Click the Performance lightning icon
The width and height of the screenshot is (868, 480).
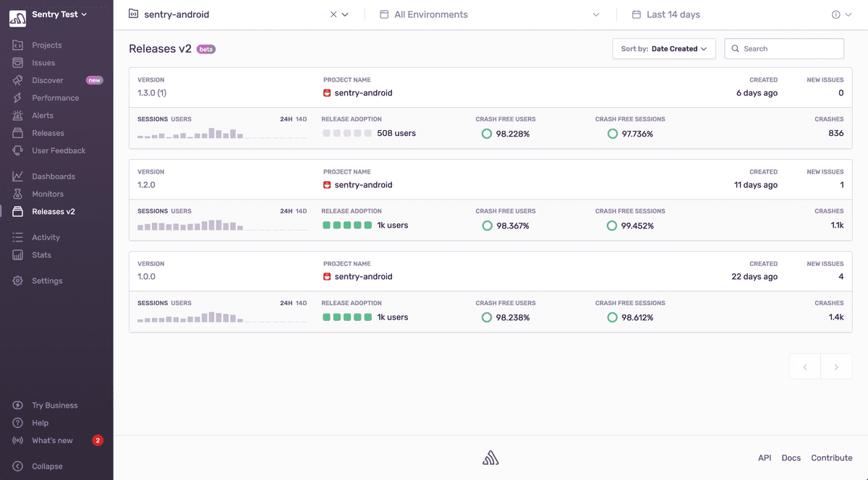tap(18, 98)
